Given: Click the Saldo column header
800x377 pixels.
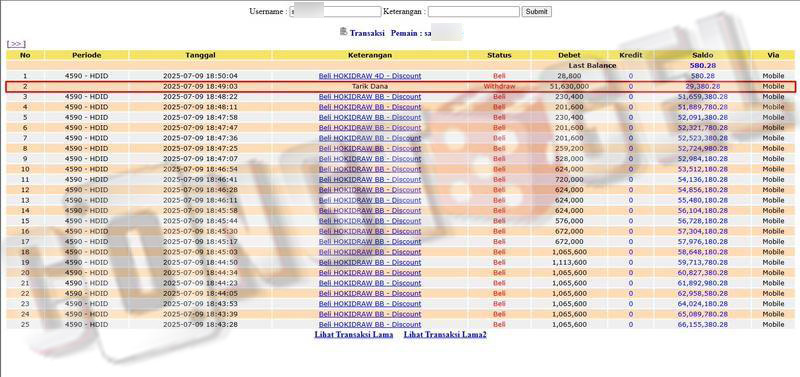Looking at the screenshot, I should coord(703,55).
